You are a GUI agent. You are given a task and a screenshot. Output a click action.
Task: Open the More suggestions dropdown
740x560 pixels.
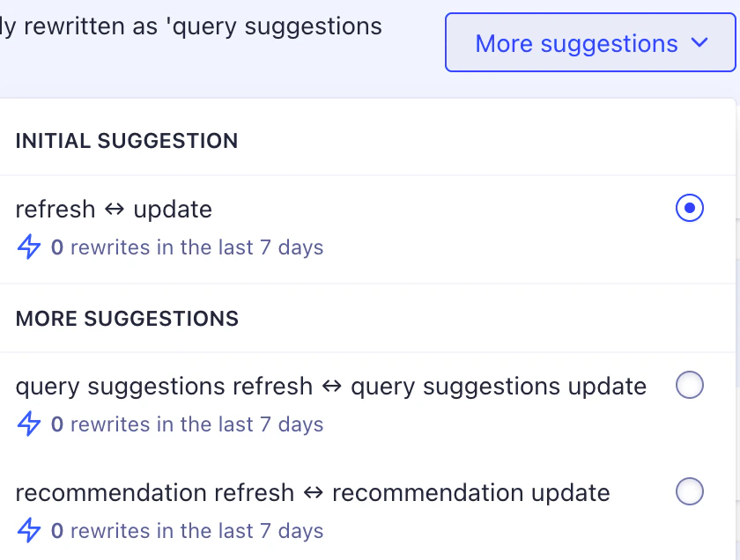point(590,42)
